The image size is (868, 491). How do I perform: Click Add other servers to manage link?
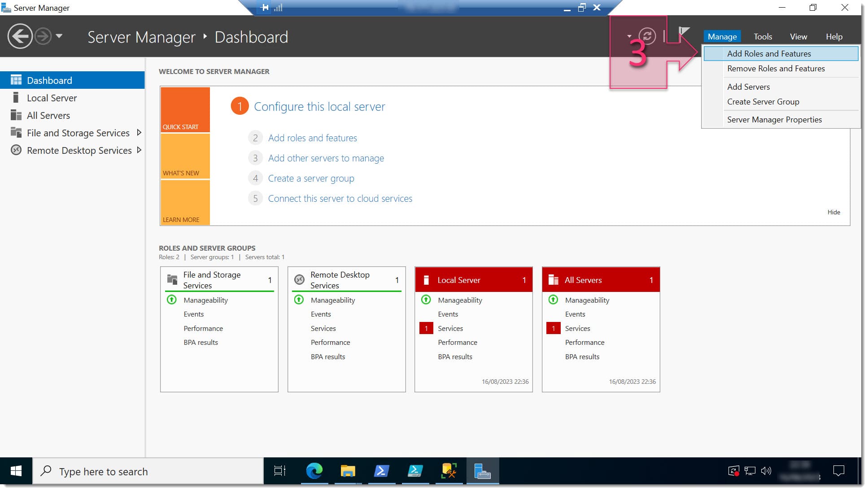(326, 158)
